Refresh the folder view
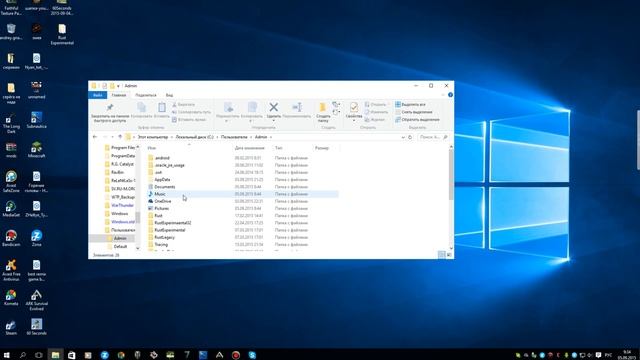The width and height of the screenshot is (640, 360). pos(410,138)
